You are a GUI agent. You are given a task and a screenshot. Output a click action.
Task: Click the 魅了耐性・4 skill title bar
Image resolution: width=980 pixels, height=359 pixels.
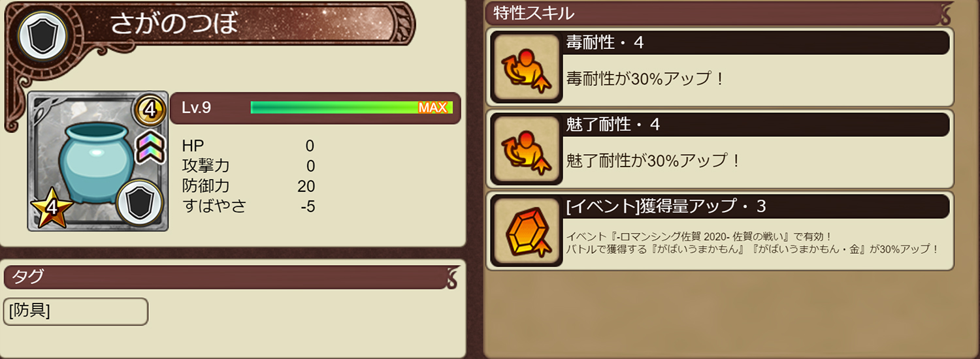coord(755,125)
